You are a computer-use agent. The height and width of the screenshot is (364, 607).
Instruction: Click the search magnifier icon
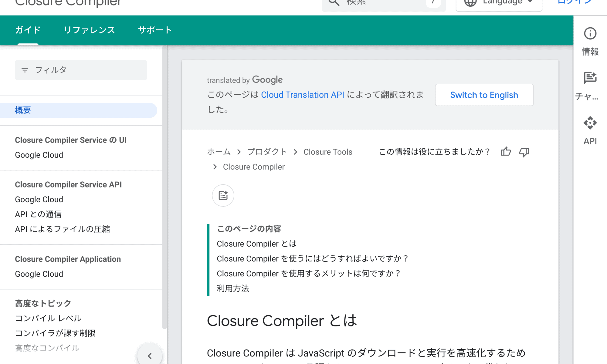pos(334,2)
